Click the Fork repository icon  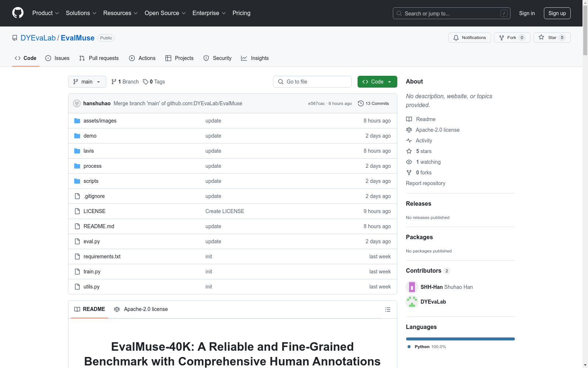[502, 38]
